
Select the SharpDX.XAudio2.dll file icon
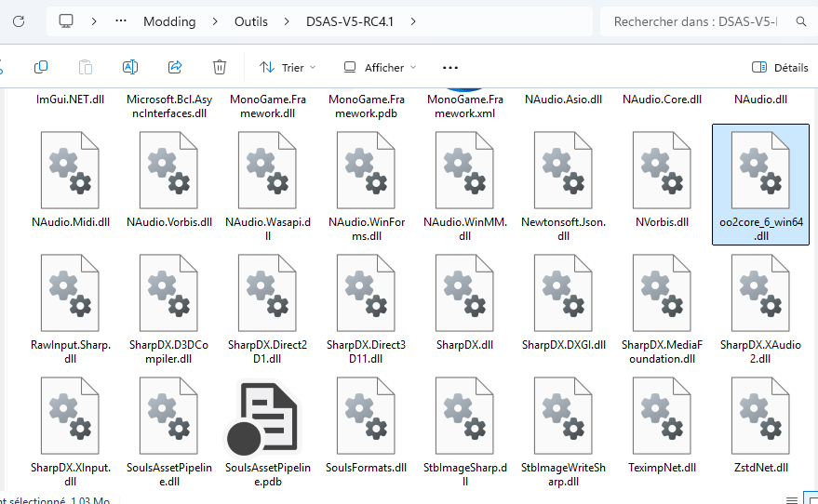coord(760,294)
